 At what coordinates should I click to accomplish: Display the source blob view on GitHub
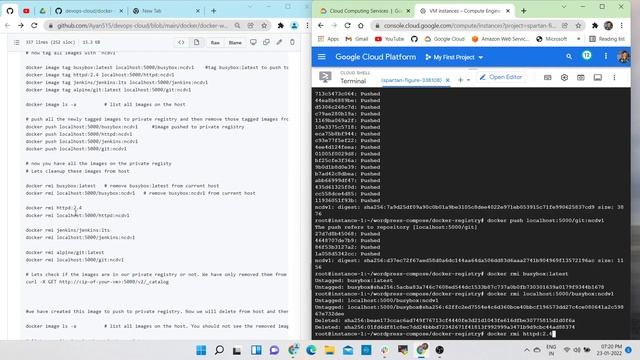pyautogui.click(x=181, y=42)
